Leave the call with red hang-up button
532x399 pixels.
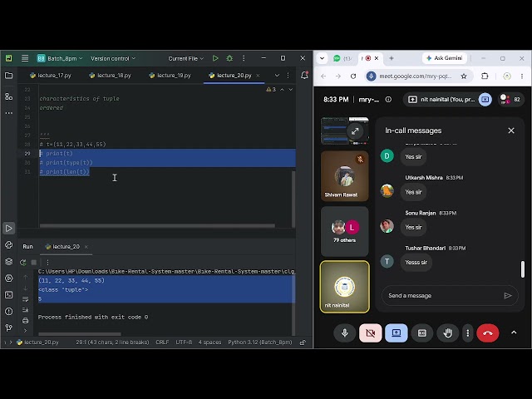click(488, 333)
